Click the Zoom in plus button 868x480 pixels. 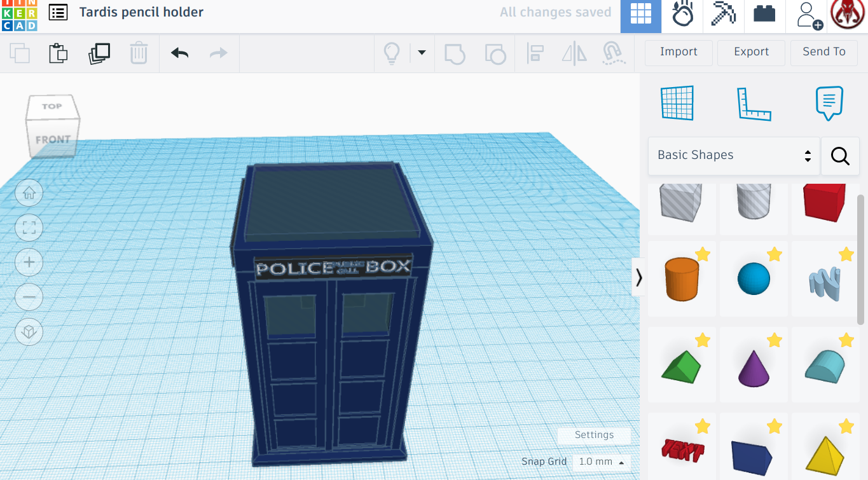tap(29, 262)
